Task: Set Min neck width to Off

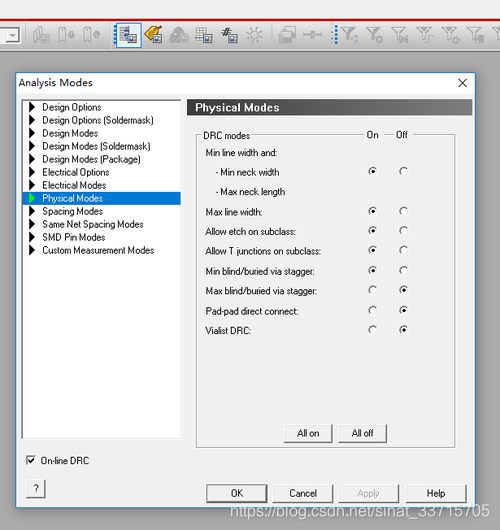Action: 403,171
